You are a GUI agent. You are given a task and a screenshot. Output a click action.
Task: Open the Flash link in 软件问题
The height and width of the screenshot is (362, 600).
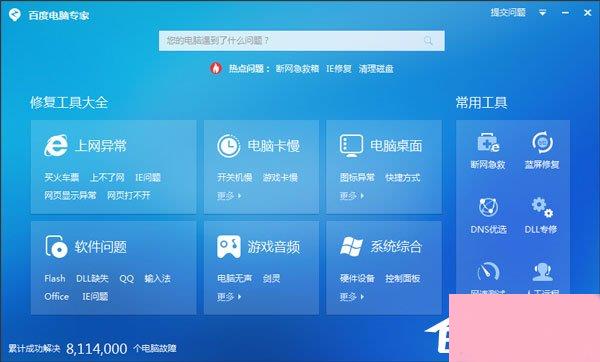55,279
